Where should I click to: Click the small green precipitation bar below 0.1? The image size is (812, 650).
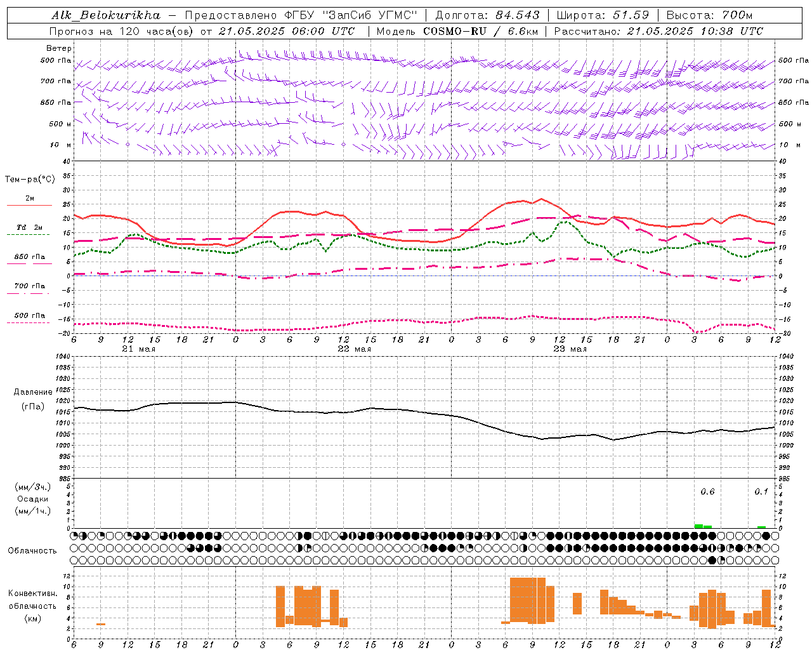coord(761,527)
